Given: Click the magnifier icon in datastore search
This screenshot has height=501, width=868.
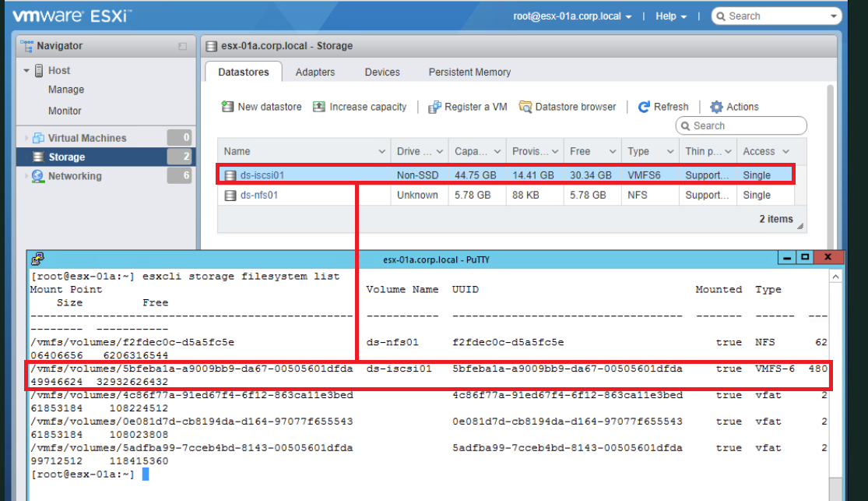Looking at the screenshot, I should 685,125.
